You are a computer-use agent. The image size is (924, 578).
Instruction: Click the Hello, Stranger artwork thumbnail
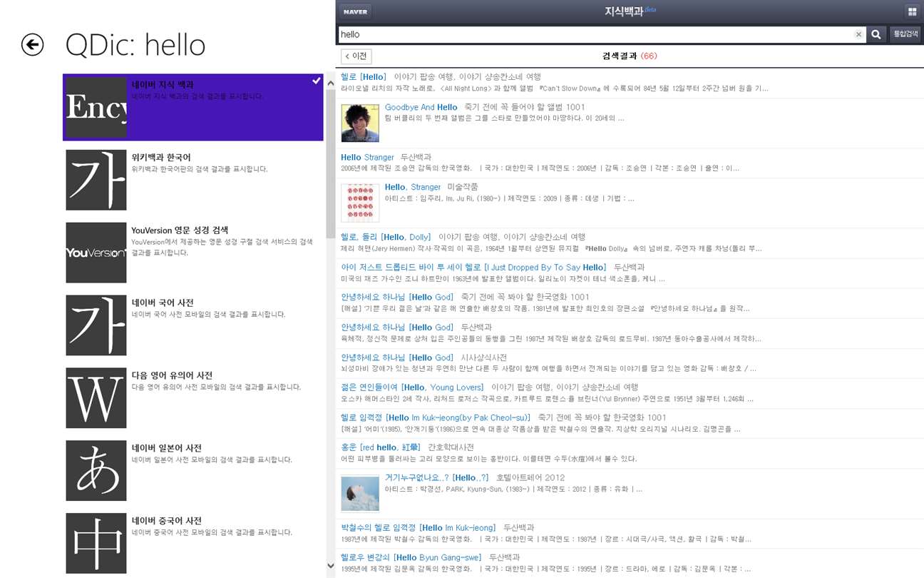(360, 203)
